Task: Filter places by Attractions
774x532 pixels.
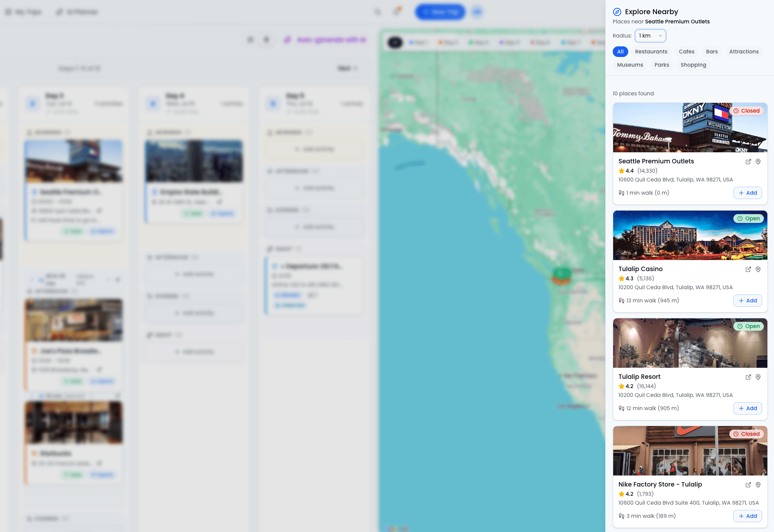Action: click(744, 52)
